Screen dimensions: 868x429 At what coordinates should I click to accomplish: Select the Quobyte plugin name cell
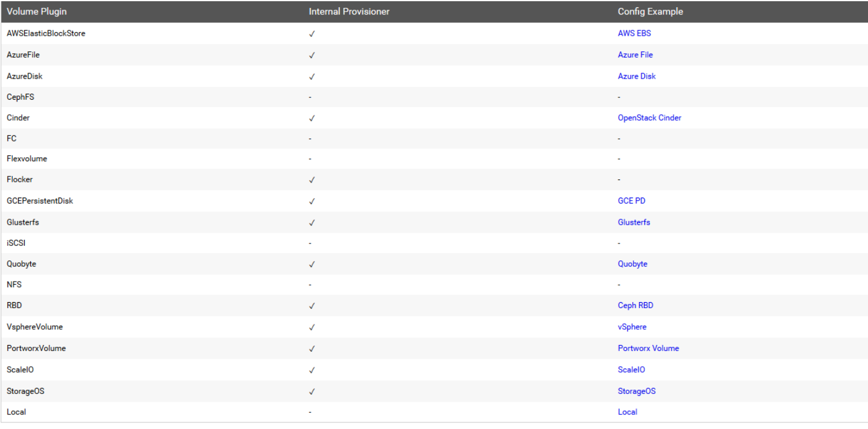pos(21,264)
